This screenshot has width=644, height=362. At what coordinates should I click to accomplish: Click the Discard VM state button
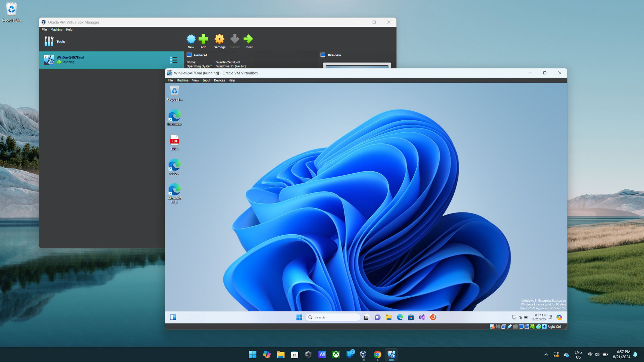[234, 41]
